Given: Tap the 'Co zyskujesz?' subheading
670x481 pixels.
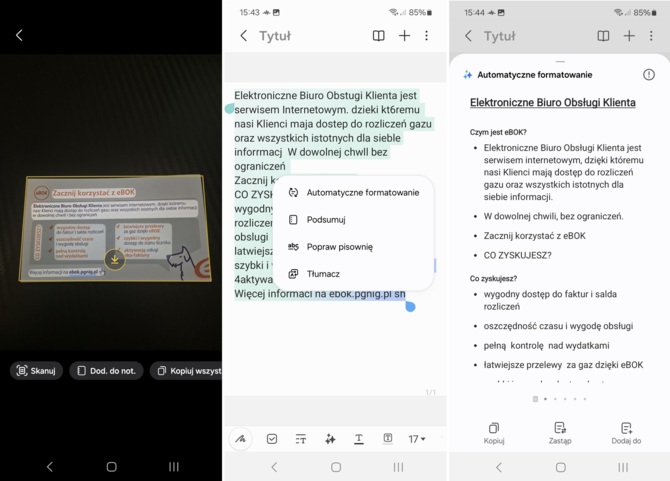Looking at the screenshot, I should (x=493, y=279).
